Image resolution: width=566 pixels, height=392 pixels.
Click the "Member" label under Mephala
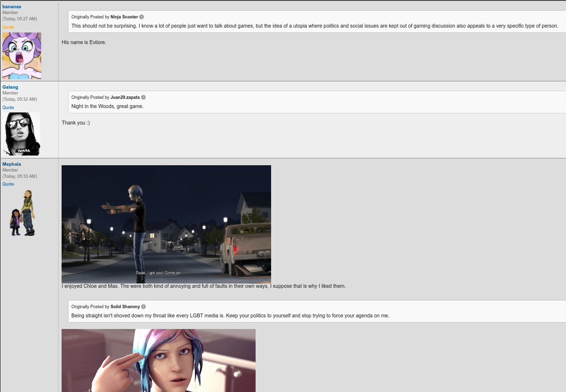[10, 170]
